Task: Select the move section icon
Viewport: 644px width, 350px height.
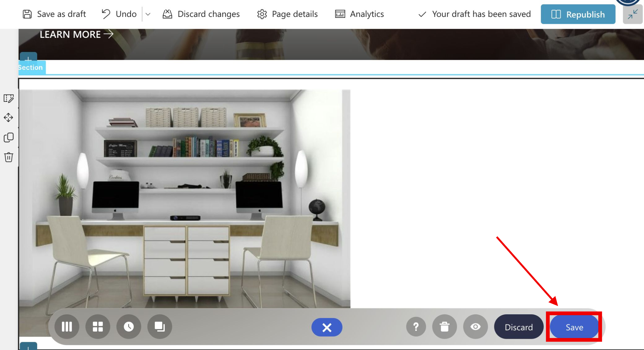Action: (x=8, y=118)
